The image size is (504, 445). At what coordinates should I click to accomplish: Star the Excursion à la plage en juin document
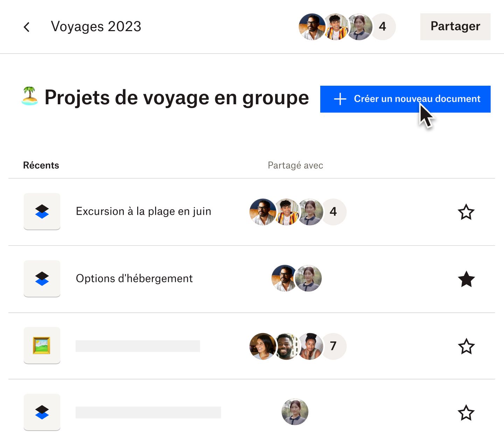click(466, 212)
